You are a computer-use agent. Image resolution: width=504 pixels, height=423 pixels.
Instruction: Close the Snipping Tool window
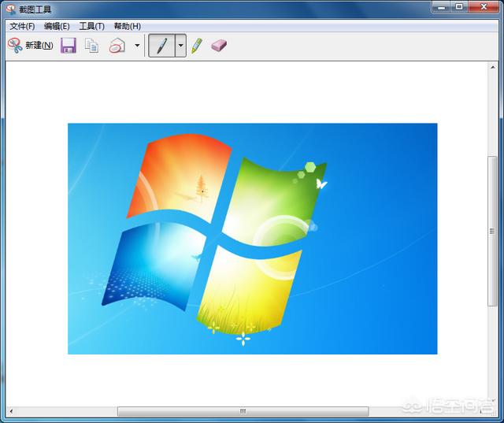(x=484, y=7)
